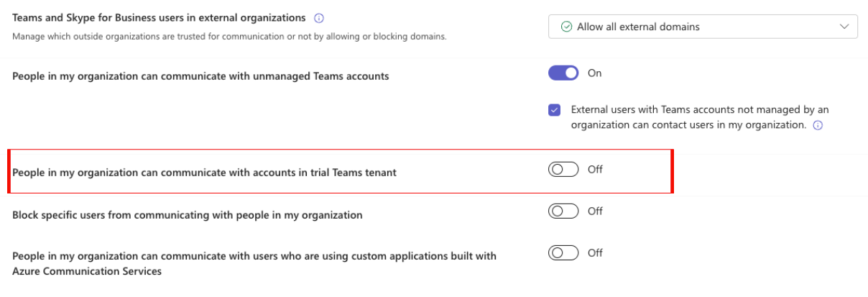The height and width of the screenshot is (297, 868).
Task: Click green checkmark icon in domains dropdown
Action: point(566,27)
